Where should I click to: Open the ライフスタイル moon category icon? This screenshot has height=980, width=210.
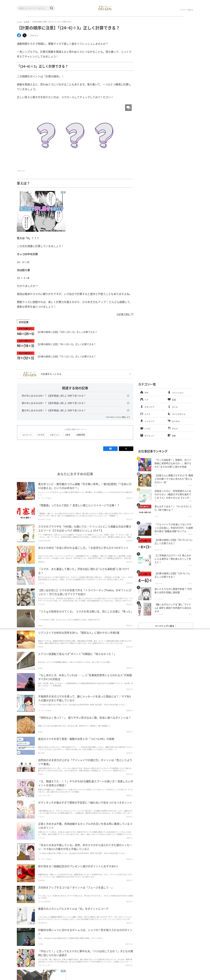169,414
